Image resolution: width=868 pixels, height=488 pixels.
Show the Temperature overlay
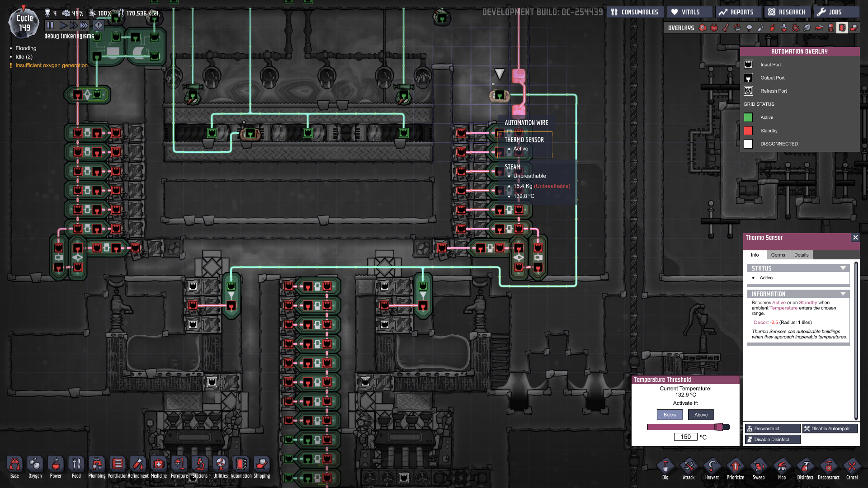tap(726, 28)
